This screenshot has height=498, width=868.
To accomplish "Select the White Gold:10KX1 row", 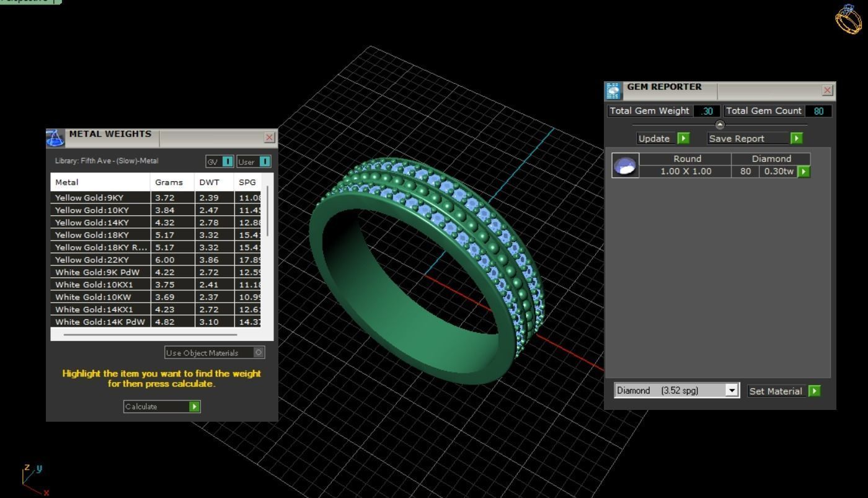I will click(x=156, y=284).
